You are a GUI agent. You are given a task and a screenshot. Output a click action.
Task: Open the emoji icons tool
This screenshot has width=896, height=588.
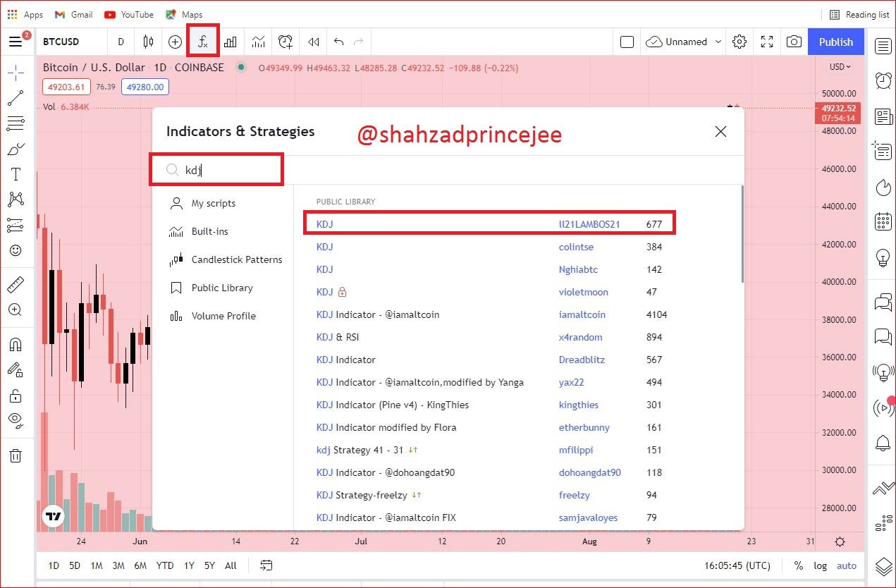[x=16, y=250]
